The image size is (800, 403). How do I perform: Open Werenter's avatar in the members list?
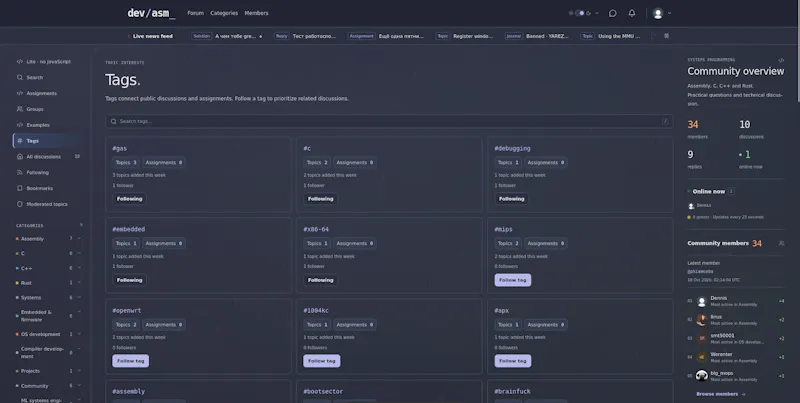tap(702, 357)
